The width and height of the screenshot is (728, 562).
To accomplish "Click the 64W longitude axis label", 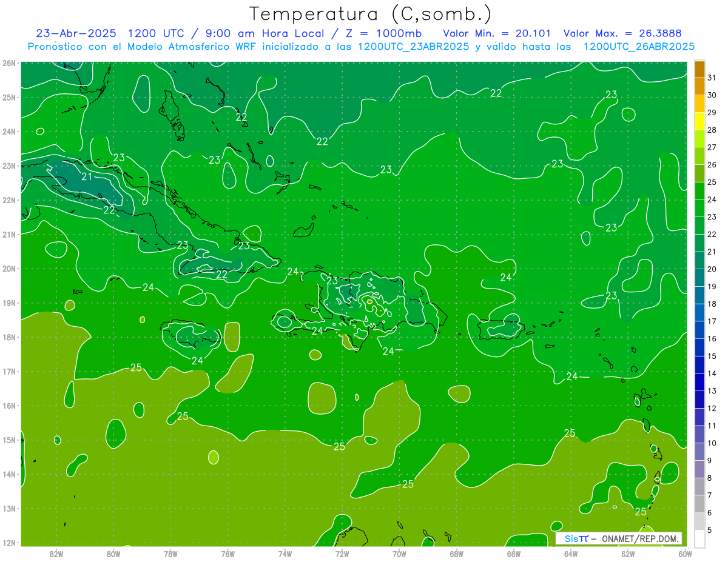I will [571, 554].
